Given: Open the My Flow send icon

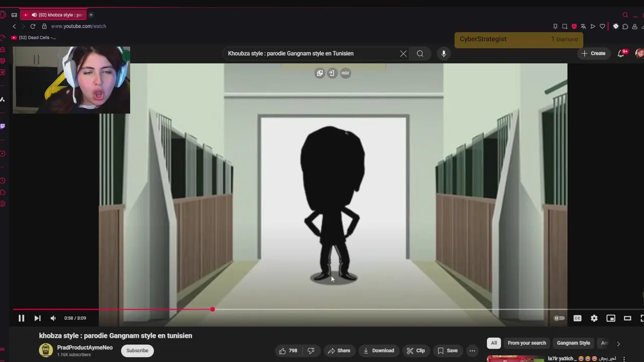Looking at the screenshot, I should pos(593,26).
